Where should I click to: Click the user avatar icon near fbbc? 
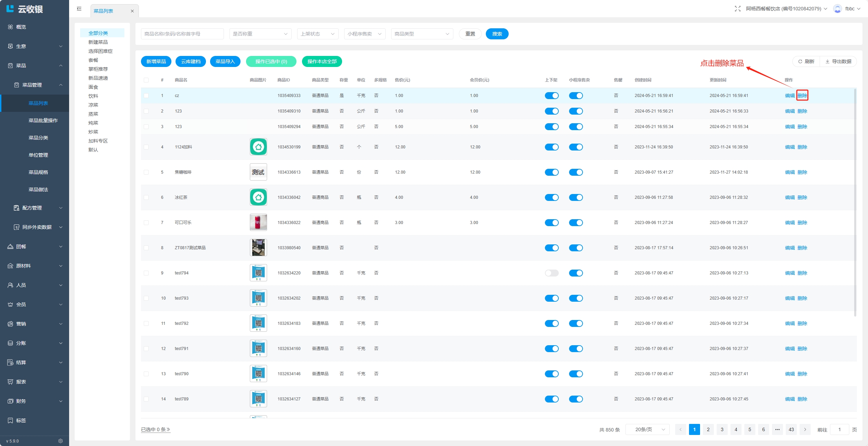837,9
